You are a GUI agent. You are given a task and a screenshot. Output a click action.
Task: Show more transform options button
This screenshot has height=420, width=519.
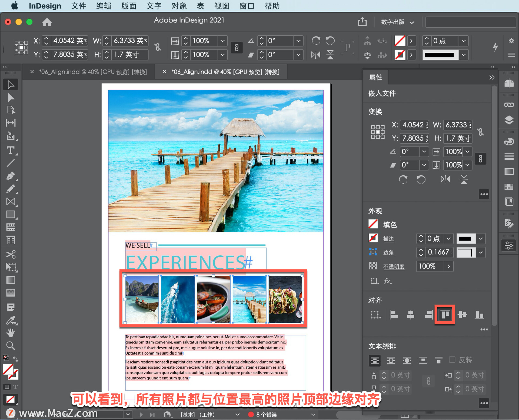click(484, 194)
